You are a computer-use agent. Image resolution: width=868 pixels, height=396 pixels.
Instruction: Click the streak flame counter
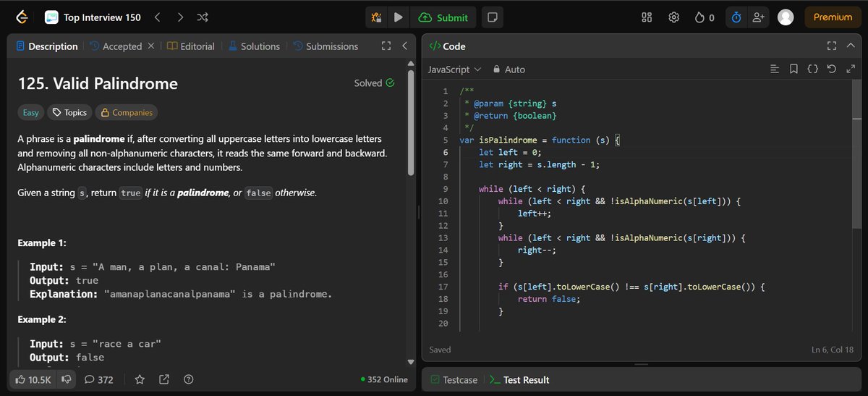705,17
